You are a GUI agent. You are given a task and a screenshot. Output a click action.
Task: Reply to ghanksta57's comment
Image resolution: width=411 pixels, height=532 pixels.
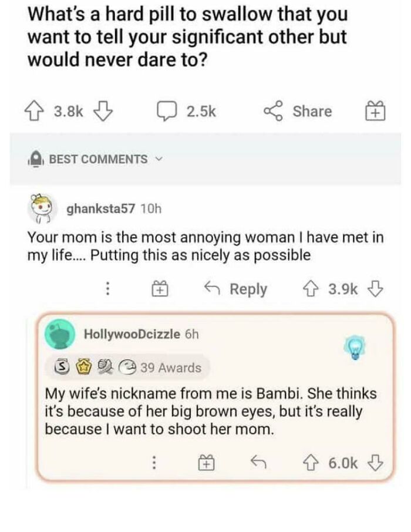(236, 289)
